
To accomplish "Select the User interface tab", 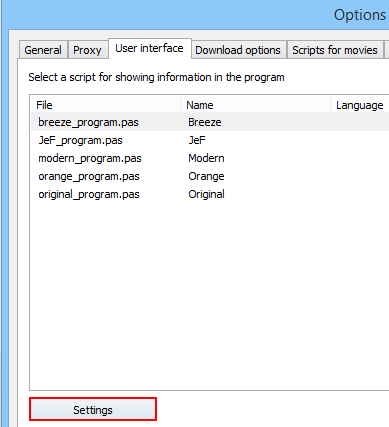I will 149,49.
